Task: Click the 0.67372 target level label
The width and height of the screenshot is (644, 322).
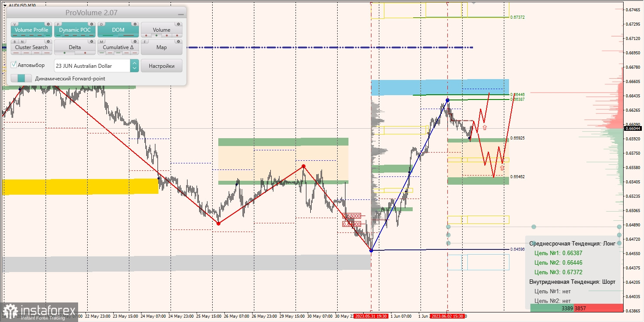Action: [x=517, y=17]
